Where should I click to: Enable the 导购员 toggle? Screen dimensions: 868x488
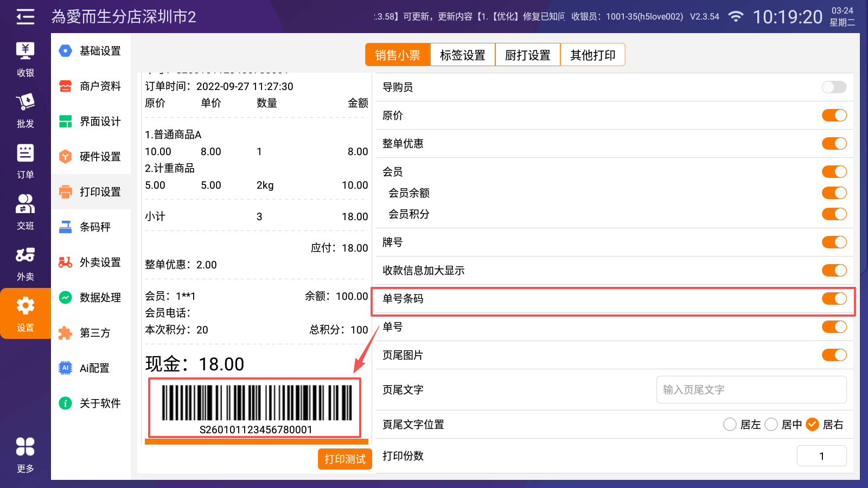834,87
